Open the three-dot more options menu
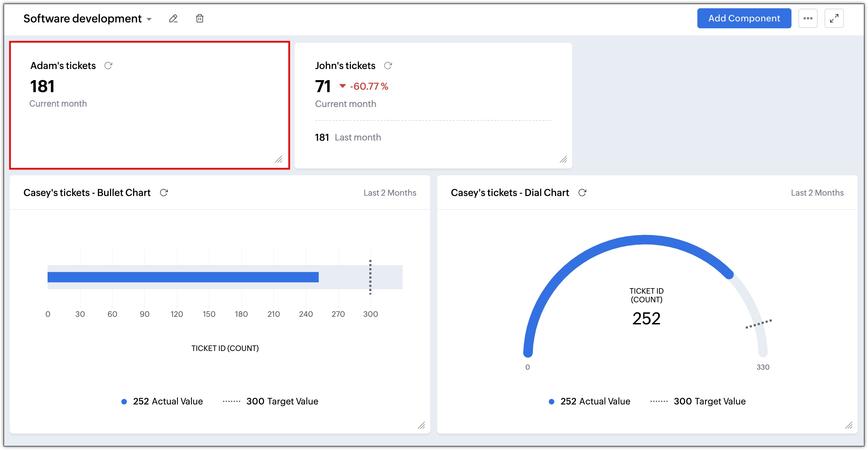The image size is (868, 450). point(808,18)
